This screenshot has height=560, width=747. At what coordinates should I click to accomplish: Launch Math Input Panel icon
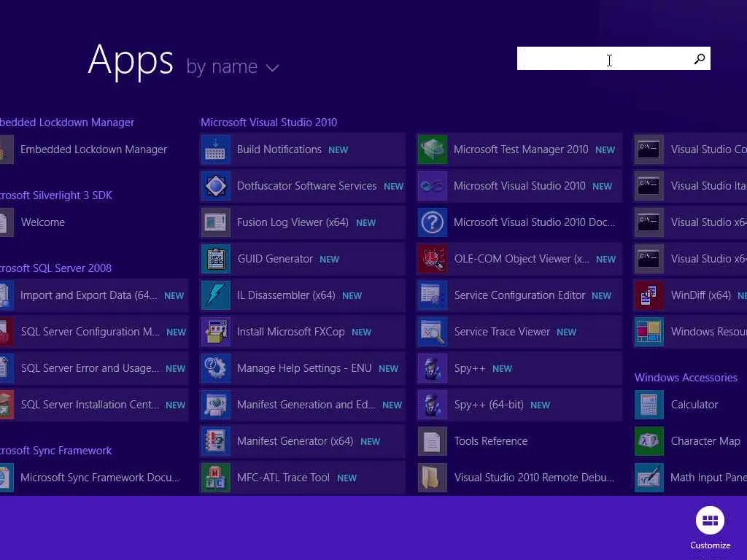pyautogui.click(x=649, y=478)
